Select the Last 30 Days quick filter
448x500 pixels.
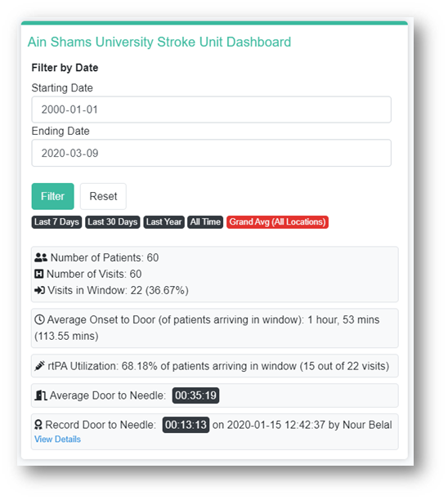tap(112, 222)
